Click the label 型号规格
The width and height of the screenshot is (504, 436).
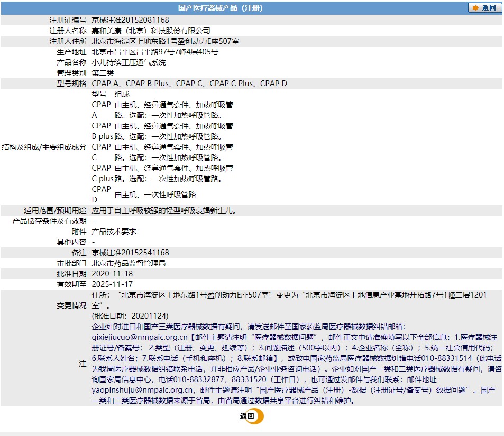pos(72,84)
